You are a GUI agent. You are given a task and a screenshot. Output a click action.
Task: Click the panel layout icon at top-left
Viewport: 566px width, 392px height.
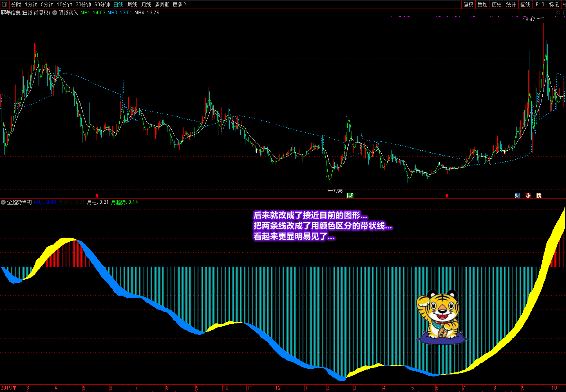click(4, 4)
